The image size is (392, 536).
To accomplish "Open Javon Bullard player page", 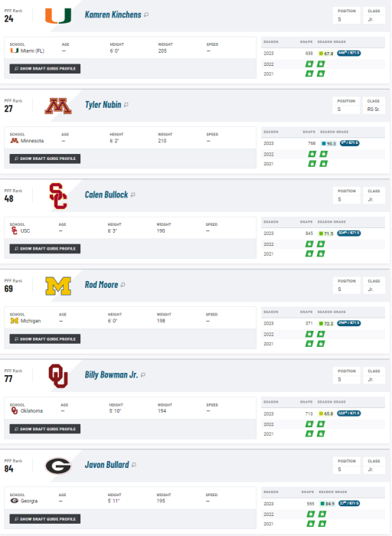I will pyautogui.click(x=106, y=465).
